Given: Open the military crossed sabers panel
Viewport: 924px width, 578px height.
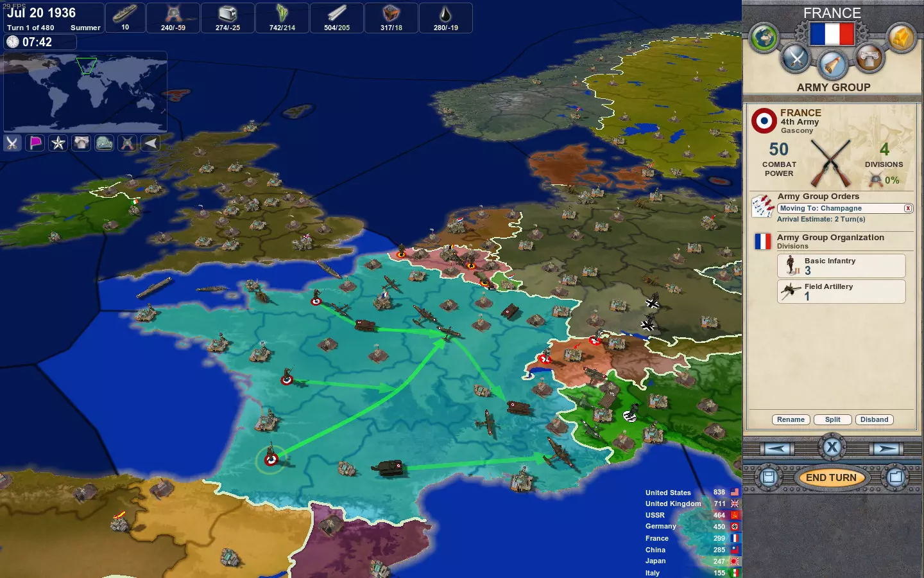Looking at the screenshot, I should point(796,58).
